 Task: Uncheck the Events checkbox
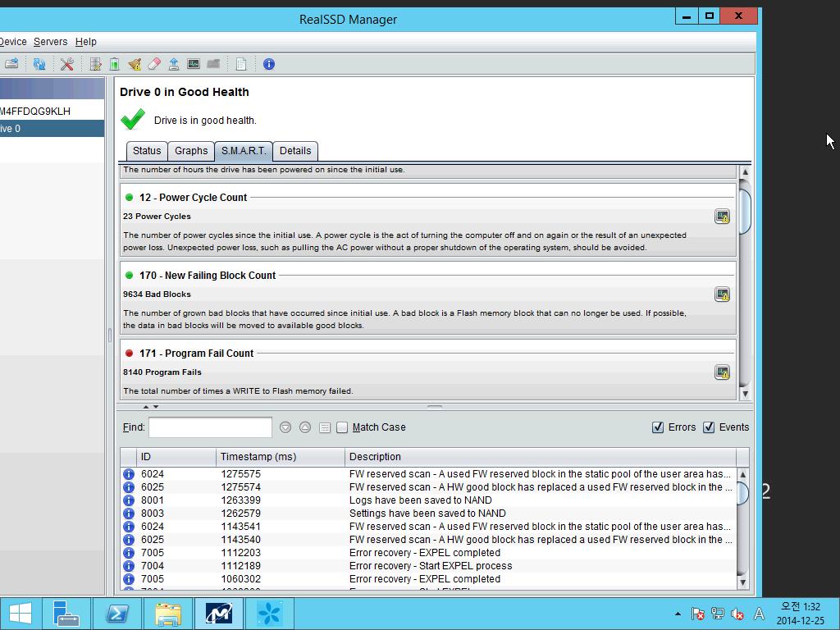click(709, 427)
